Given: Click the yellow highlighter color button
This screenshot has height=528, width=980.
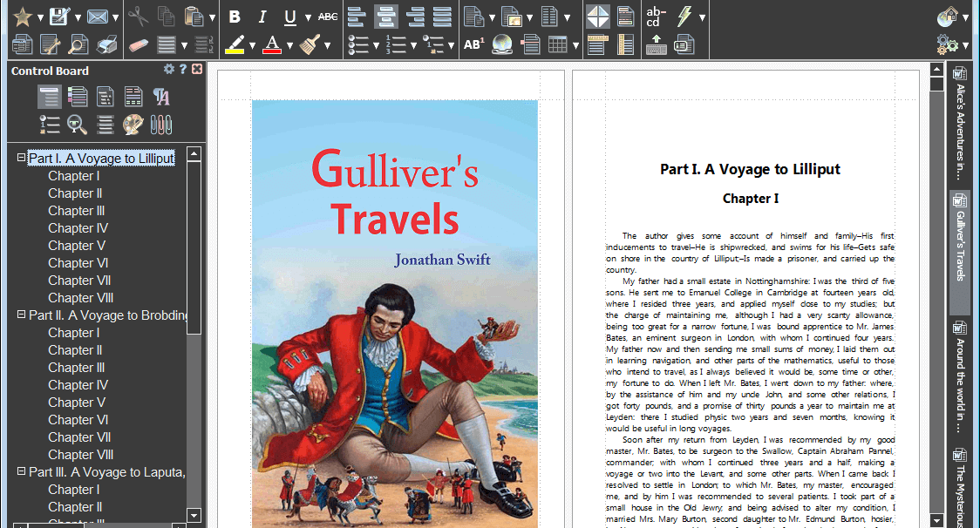Looking at the screenshot, I should (x=235, y=44).
